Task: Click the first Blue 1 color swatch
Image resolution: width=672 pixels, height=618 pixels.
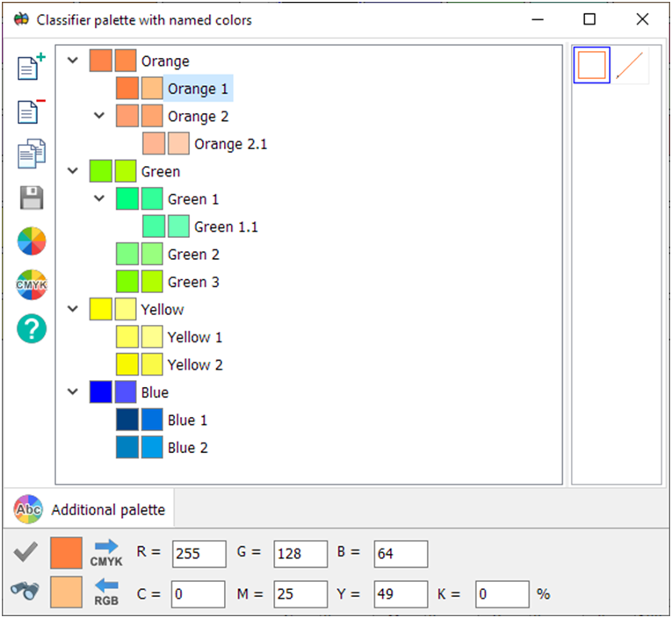Action: [x=127, y=420]
